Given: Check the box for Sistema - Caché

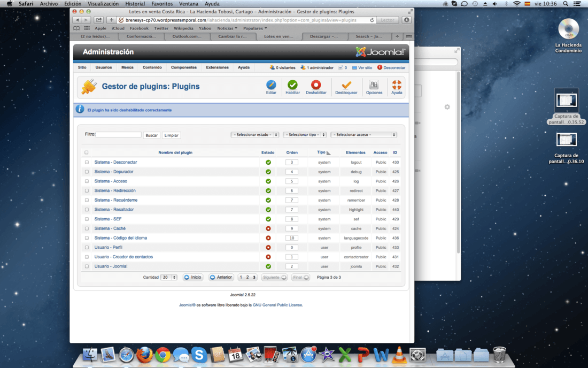Looking at the screenshot, I should pyautogui.click(x=87, y=228).
